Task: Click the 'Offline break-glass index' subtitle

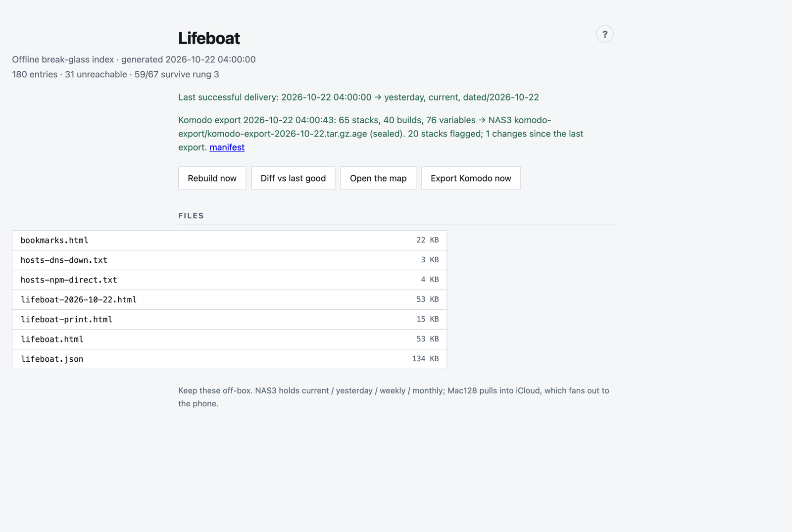Action: [x=134, y=59]
